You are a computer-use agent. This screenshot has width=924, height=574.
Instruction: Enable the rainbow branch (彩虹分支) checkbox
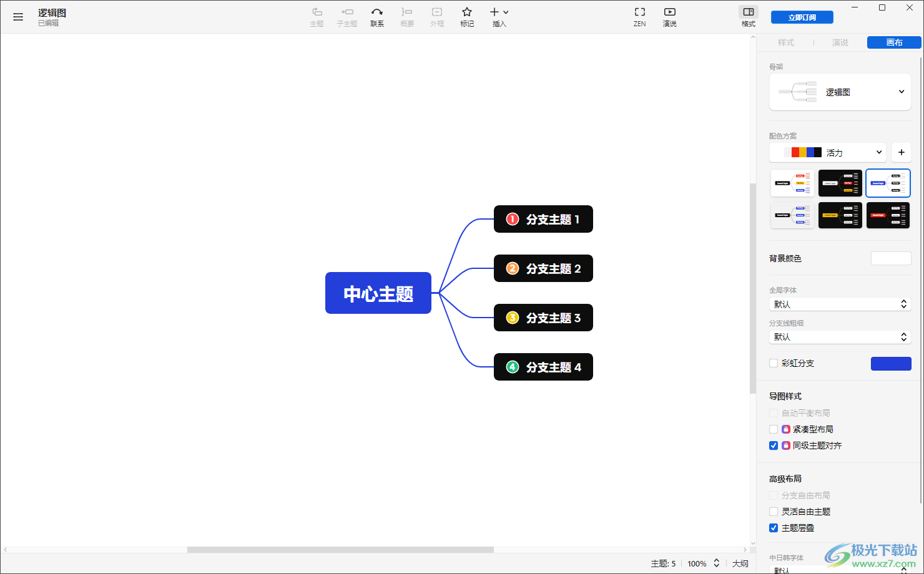774,363
